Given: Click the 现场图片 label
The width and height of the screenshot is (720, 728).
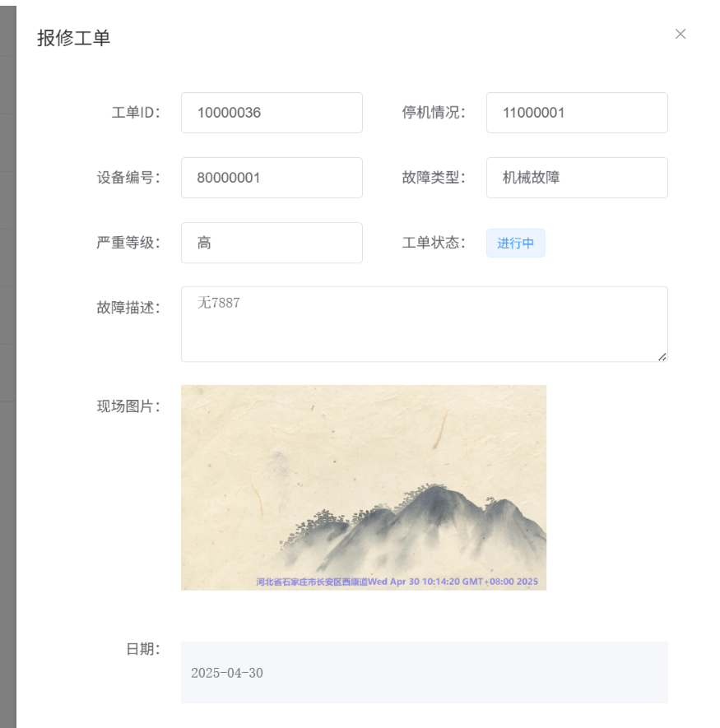Looking at the screenshot, I should point(128,406).
